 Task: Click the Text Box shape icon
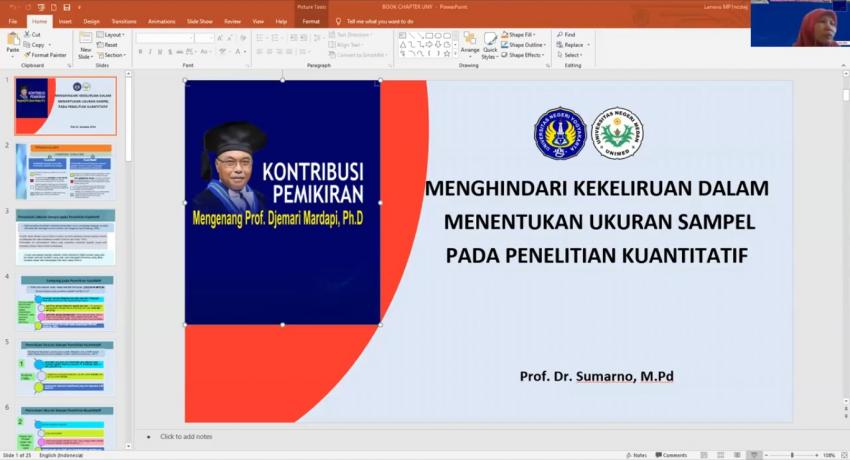coord(403,36)
